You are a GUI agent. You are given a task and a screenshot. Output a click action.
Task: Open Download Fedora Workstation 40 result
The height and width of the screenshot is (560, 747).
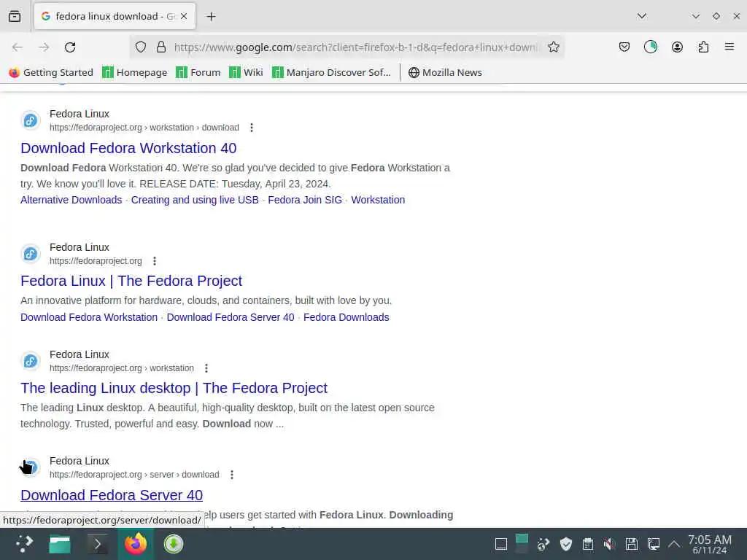[x=128, y=148]
